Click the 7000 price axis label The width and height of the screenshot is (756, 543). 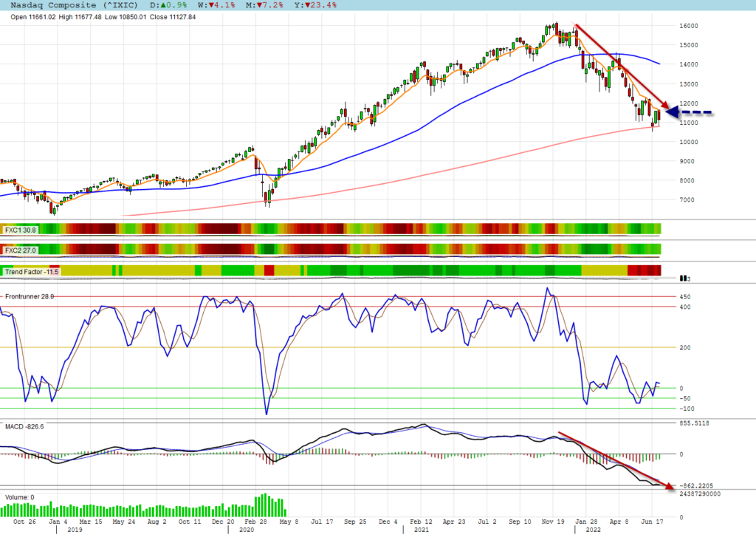point(687,199)
